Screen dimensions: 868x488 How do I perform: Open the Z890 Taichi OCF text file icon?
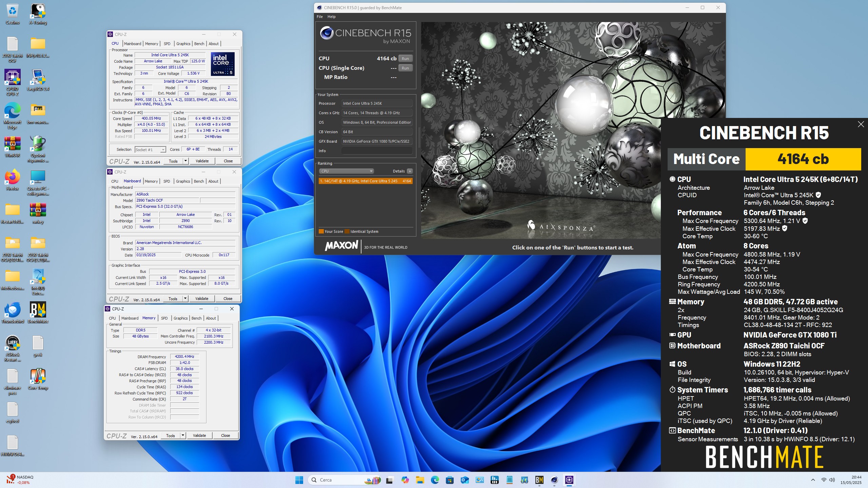pyautogui.click(x=13, y=49)
